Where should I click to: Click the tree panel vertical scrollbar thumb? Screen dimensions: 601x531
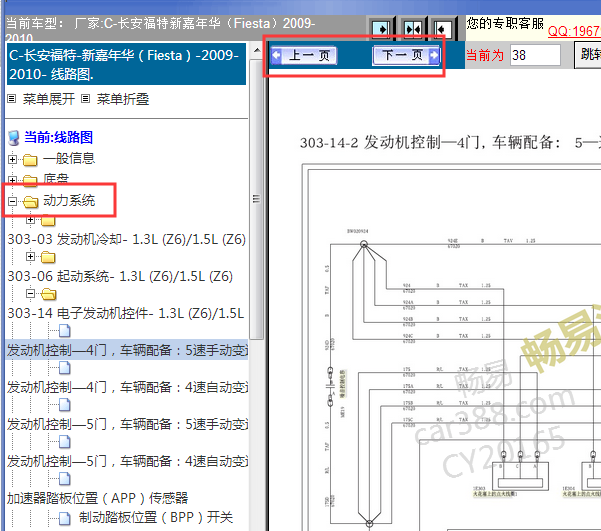coord(256,199)
